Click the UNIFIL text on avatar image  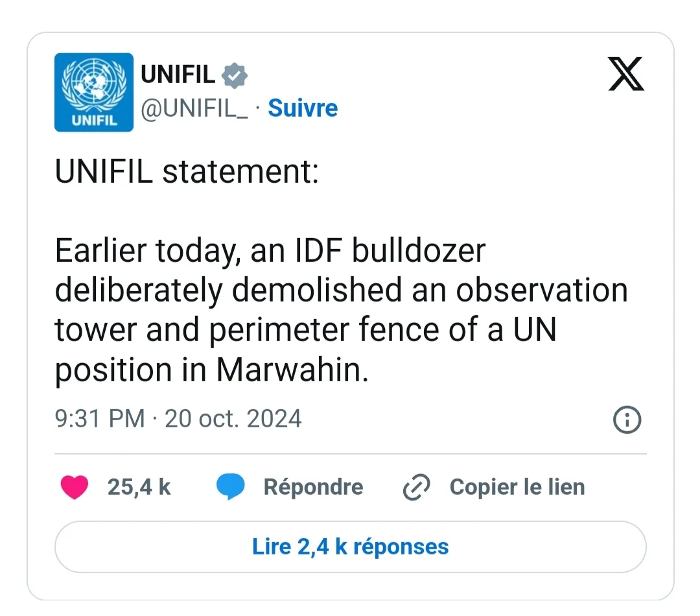click(x=94, y=120)
